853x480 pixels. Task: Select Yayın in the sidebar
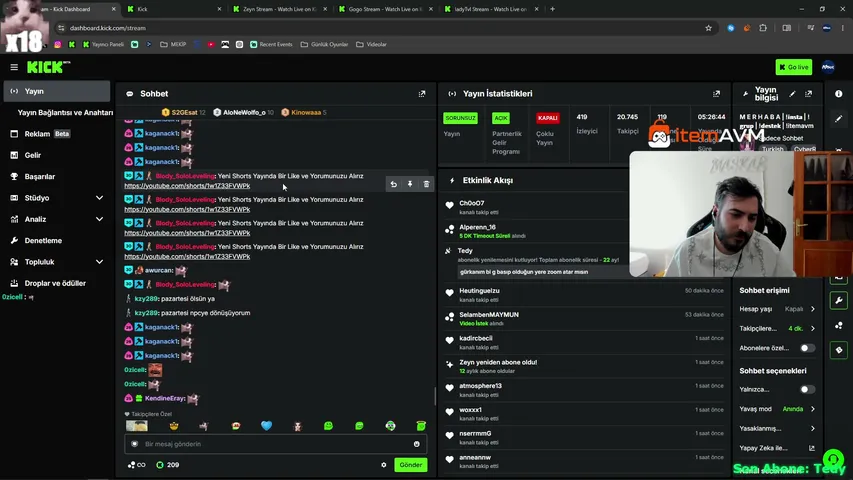click(57, 91)
